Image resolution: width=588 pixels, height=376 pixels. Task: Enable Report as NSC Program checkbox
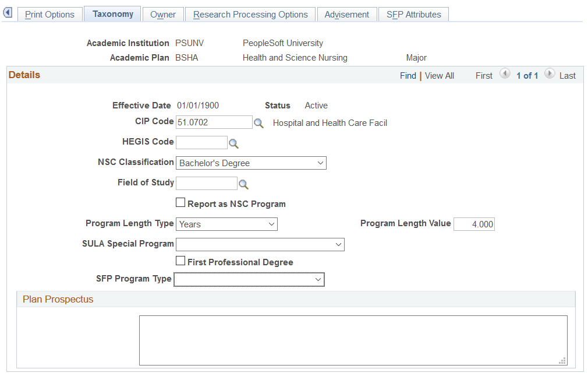pyautogui.click(x=180, y=202)
